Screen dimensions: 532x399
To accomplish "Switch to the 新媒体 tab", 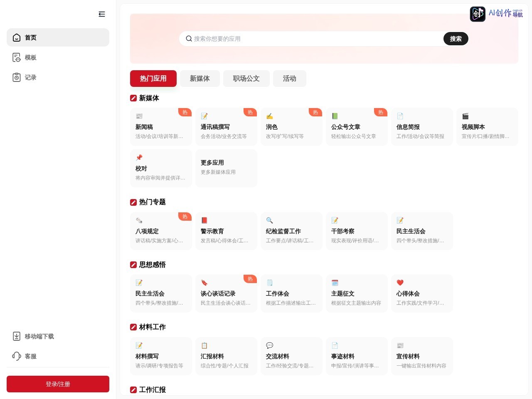I will [200, 79].
